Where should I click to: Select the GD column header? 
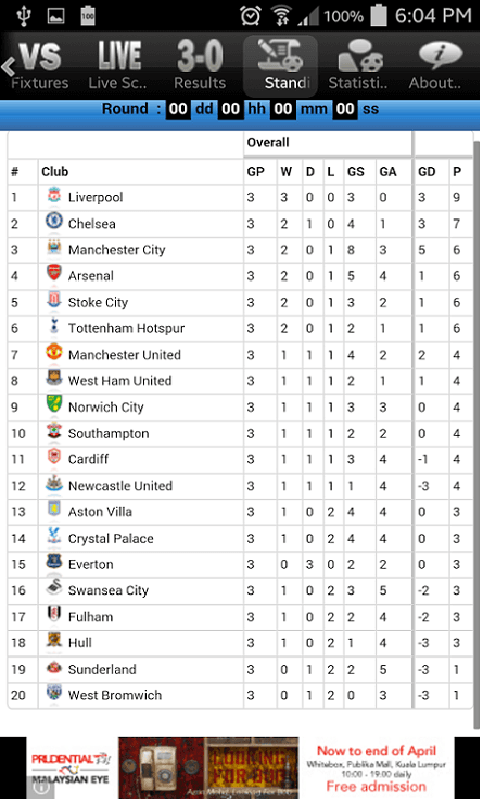tap(426, 172)
